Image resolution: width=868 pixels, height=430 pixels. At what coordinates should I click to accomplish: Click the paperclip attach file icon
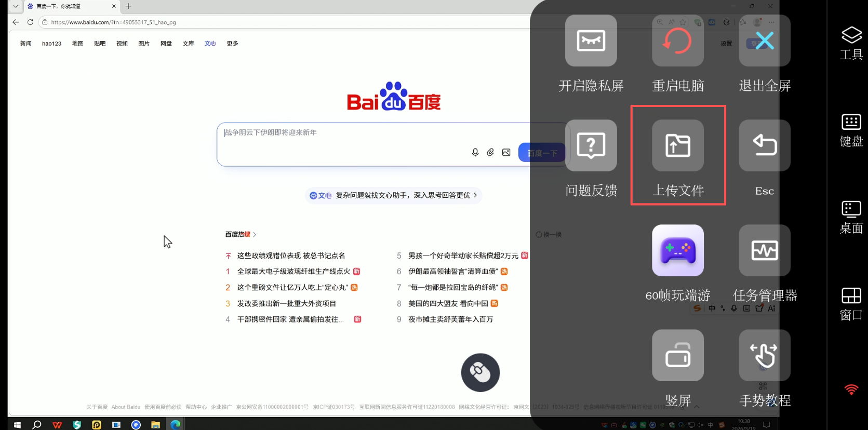pyautogui.click(x=490, y=152)
